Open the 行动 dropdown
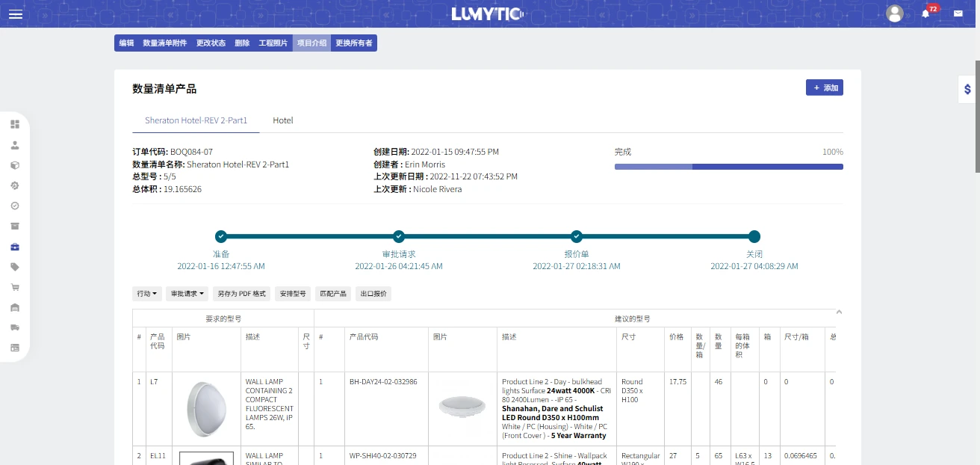This screenshot has height=465, width=980. 147,294
